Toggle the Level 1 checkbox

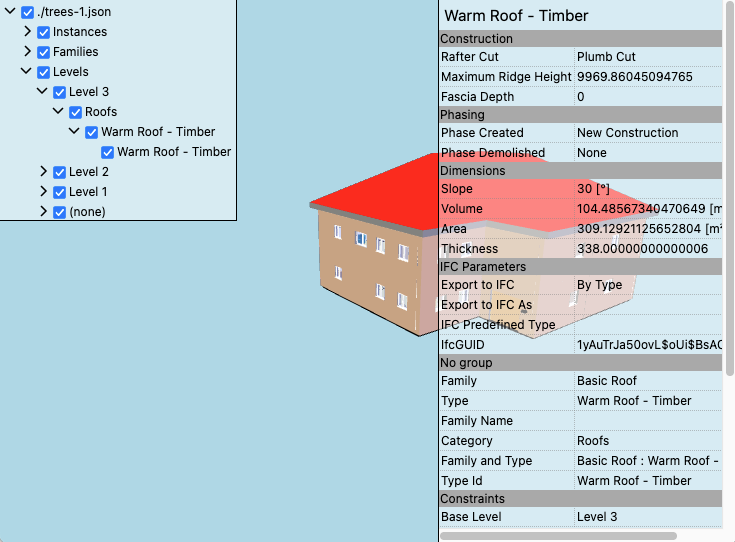pos(60,192)
